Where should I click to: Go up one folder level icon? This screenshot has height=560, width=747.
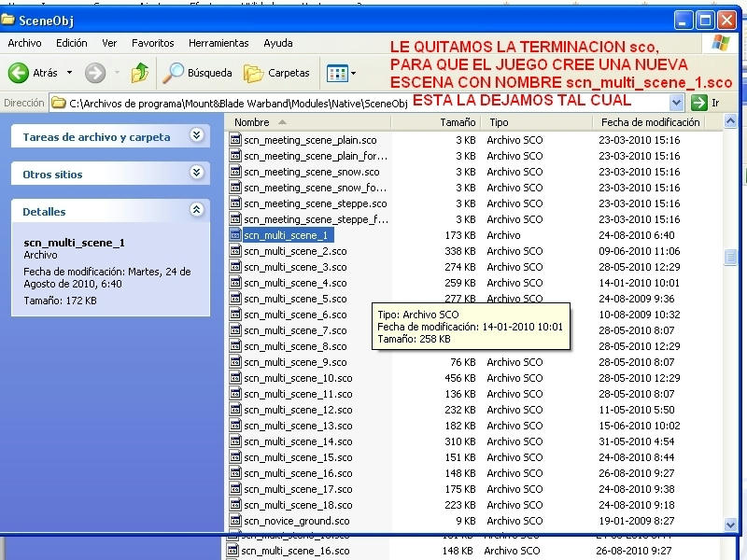pyautogui.click(x=140, y=73)
